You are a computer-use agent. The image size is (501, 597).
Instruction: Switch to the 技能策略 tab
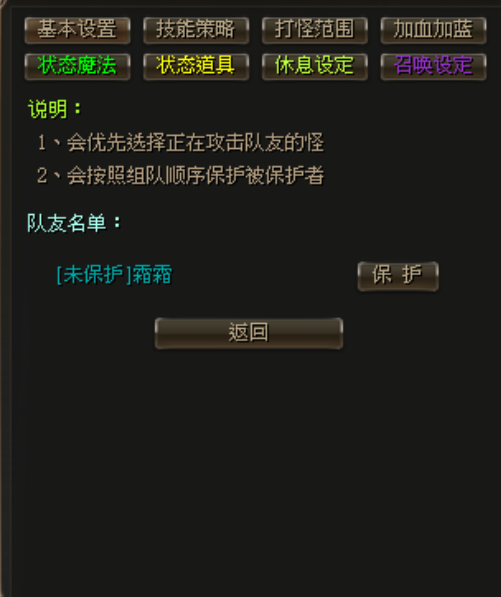pyautogui.click(x=196, y=30)
